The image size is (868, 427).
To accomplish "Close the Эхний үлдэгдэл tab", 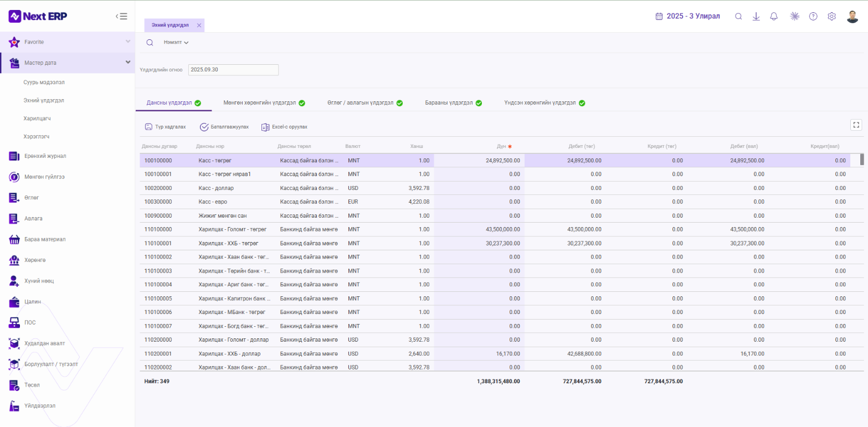I will 199,25.
